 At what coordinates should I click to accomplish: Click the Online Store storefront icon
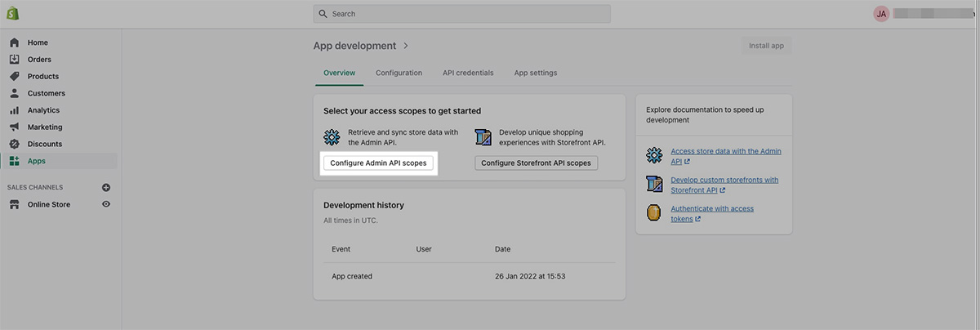(14, 204)
